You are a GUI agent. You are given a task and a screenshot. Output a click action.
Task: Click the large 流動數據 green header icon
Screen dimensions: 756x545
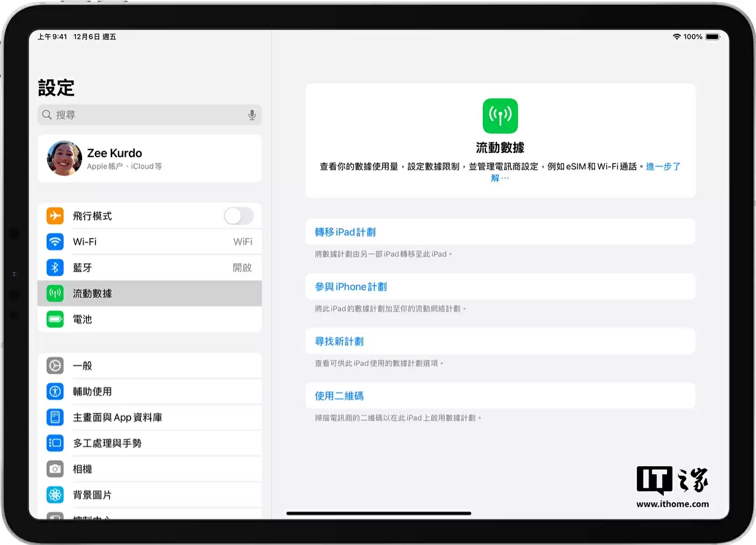pyautogui.click(x=500, y=115)
